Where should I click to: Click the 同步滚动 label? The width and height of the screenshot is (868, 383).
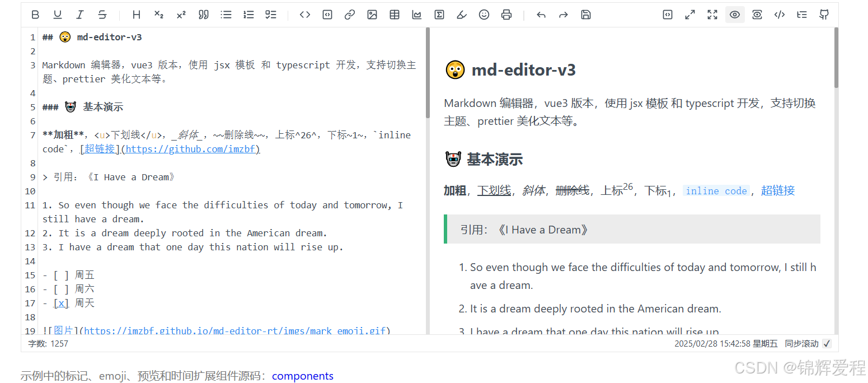coord(801,344)
